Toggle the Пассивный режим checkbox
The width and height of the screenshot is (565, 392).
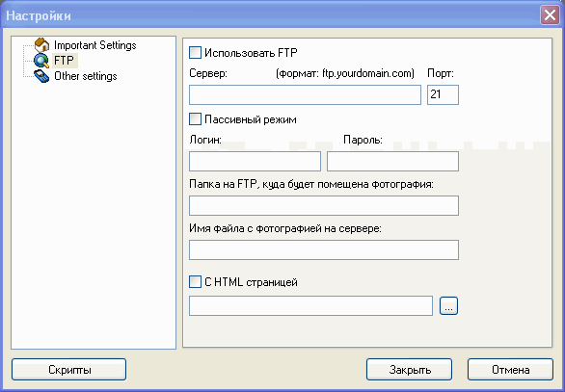pyautogui.click(x=195, y=119)
